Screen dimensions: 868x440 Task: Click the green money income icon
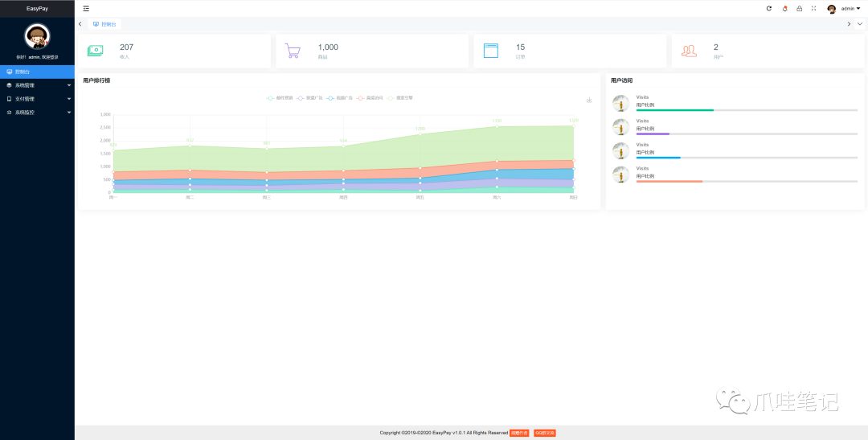(x=95, y=51)
